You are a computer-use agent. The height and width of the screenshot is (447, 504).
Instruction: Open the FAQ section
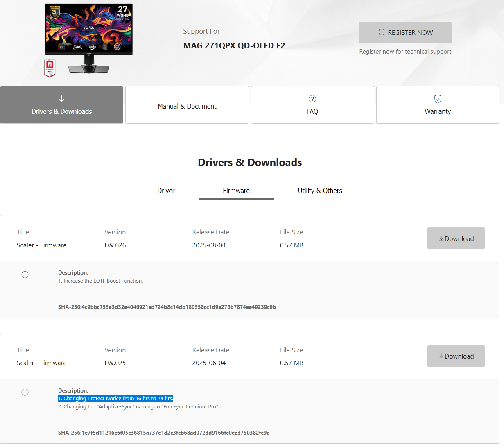click(x=312, y=105)
